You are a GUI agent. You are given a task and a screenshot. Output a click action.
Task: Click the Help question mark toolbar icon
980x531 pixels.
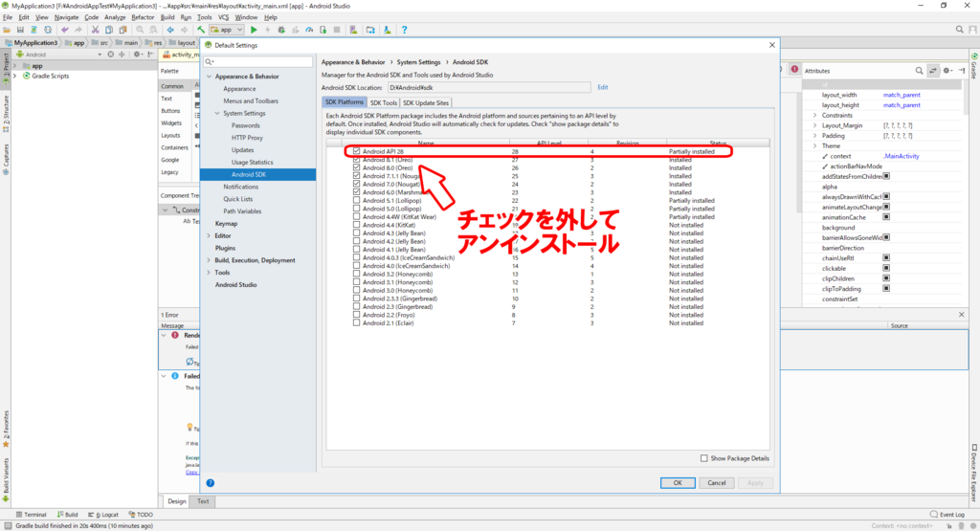405,30
